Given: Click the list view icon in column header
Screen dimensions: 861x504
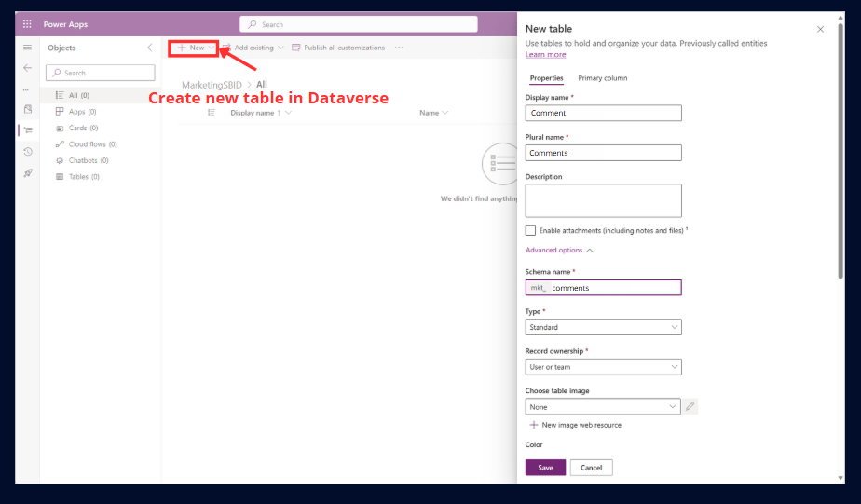Looking at the screenshot, I should click(212, 113).
